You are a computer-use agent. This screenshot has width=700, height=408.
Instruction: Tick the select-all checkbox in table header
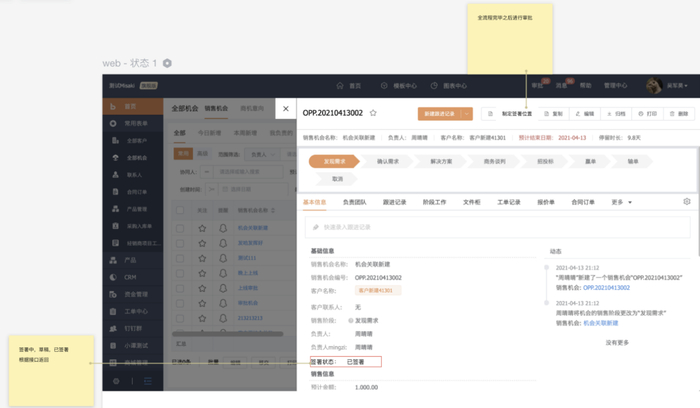(180, 211)
